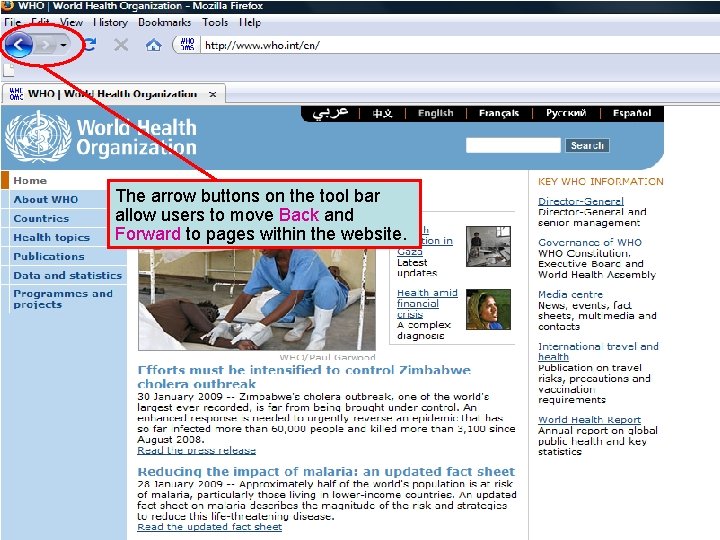Click the address bar URL field
This screenshot has height=540, width=720.
pos(459,45)
